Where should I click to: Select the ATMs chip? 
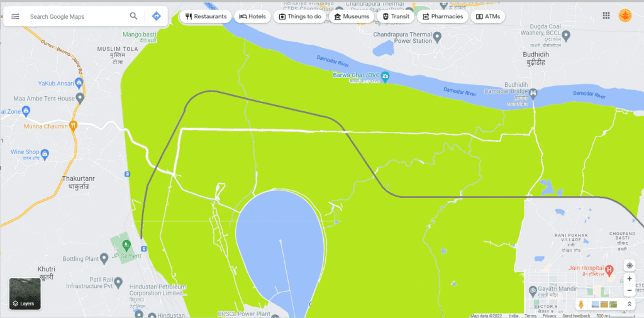487,16
